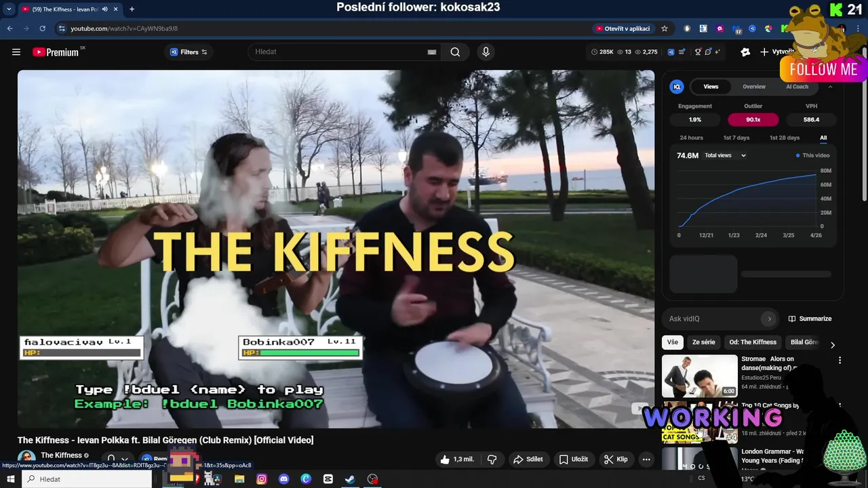The image size is (868, 488).
Task: Open more actions ellipsis below the video
Action: (646, 460)
